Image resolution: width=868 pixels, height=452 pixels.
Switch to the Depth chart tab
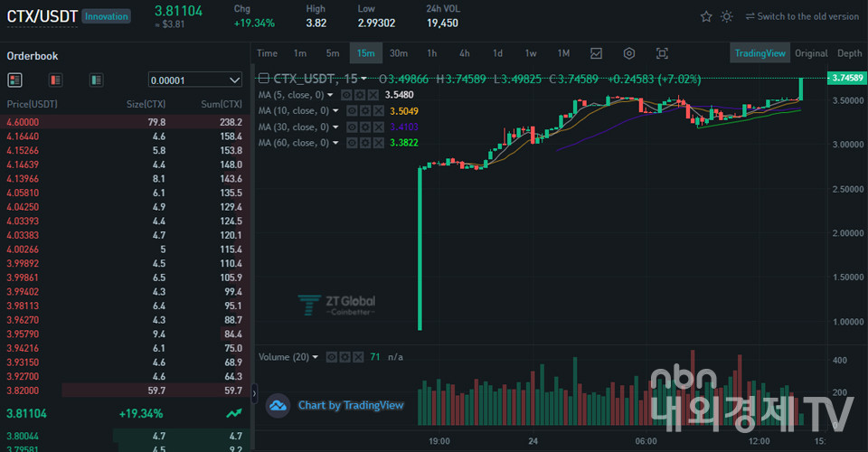(x=850, y=53)
